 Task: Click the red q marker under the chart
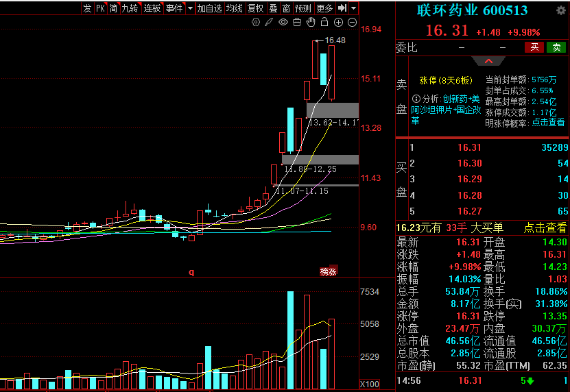191,272
